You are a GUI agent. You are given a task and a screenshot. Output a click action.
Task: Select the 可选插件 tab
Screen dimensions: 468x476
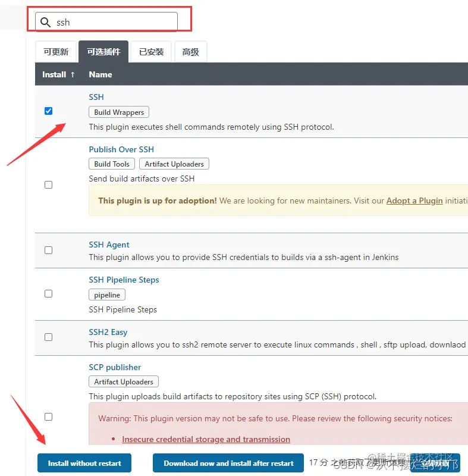tap(103, 52)
